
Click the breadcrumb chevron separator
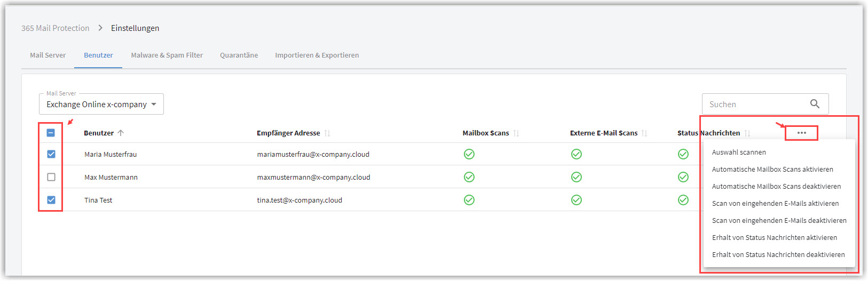100,28
